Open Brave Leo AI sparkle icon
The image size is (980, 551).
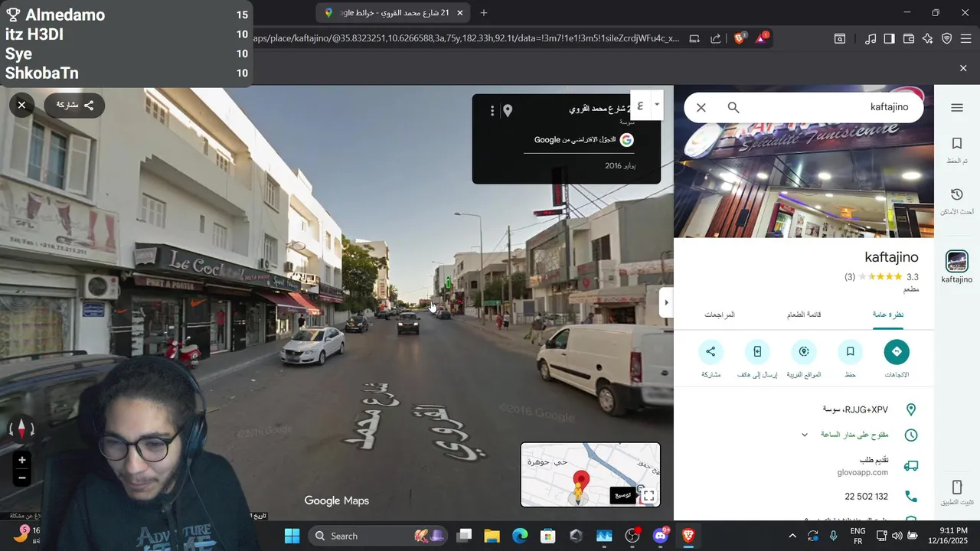coord(928,38)
